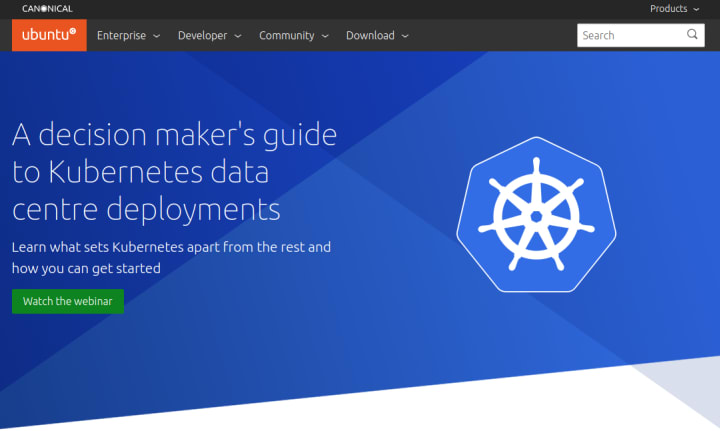Click the chevron next to Enterprise

pos(157,36)
